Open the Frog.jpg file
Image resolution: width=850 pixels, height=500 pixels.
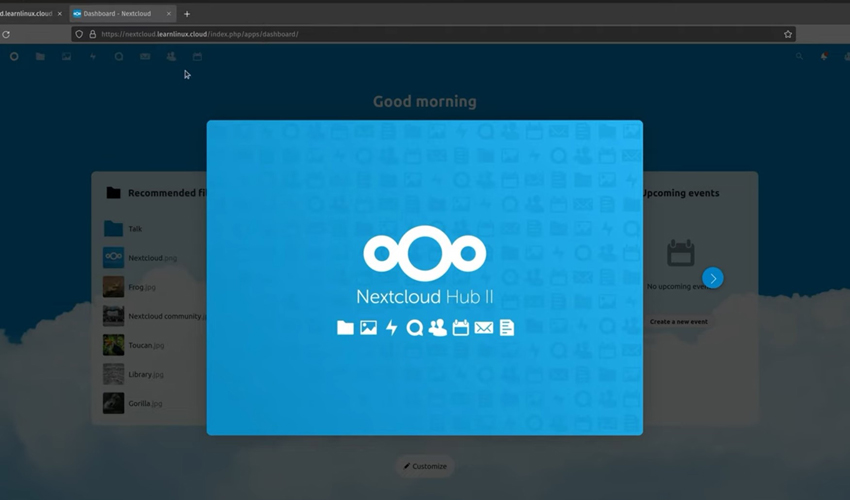click(x=141, y=287)
